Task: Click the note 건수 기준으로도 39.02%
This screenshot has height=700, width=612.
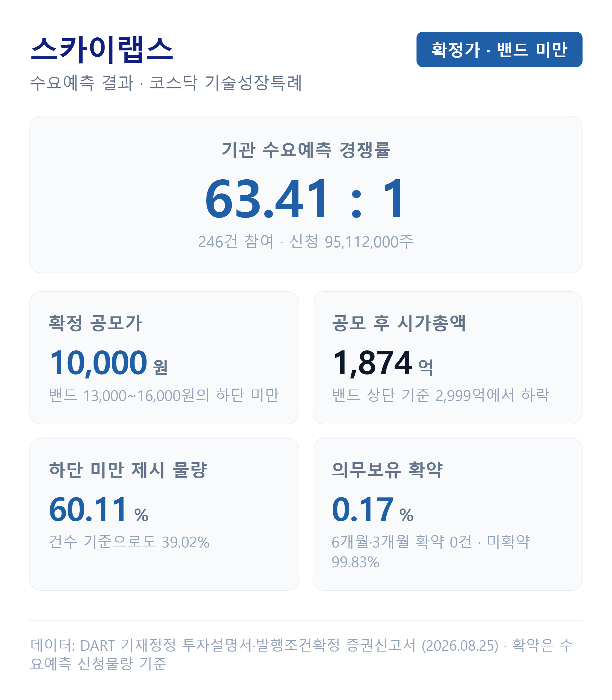Action: click(x=129, y=542)
